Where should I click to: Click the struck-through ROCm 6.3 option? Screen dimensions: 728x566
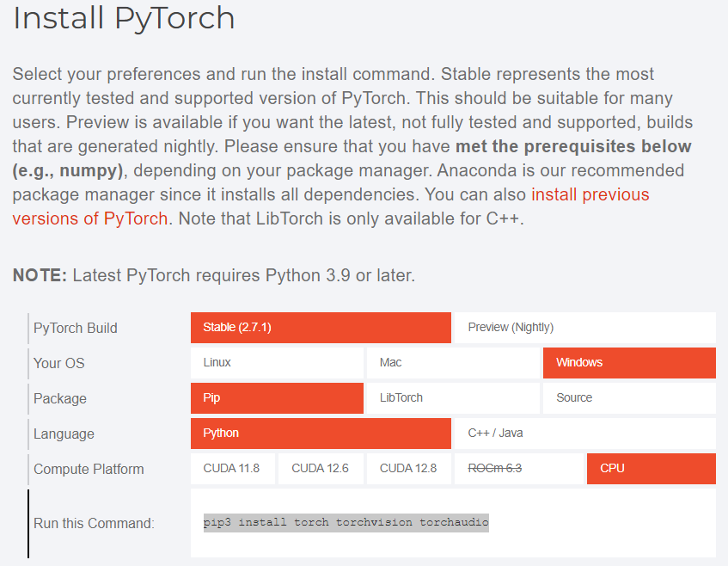click(518, 469)
